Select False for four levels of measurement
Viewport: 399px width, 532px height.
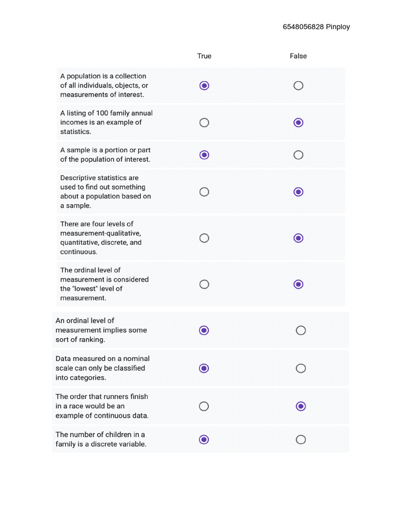pyautogui.click(x=298, y=238)
